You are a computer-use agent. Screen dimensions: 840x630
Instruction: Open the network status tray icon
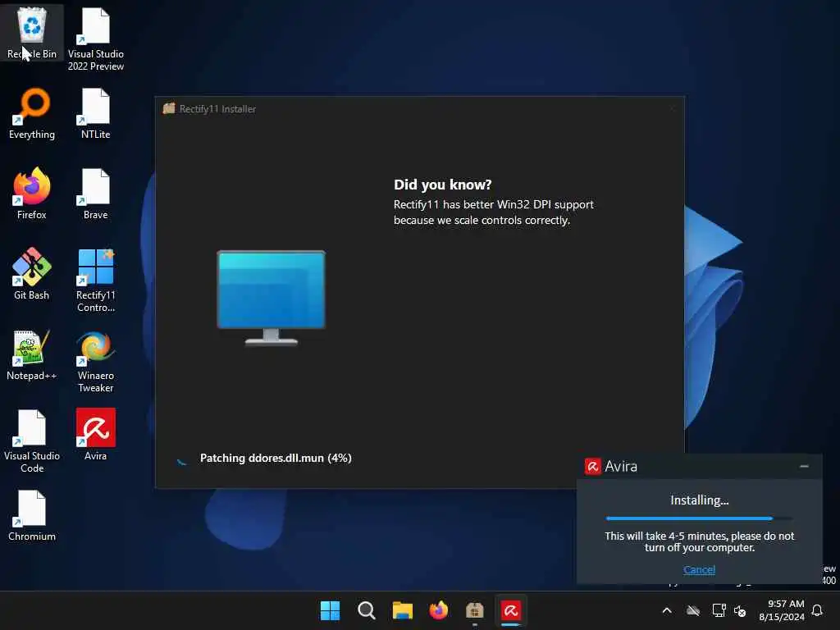[x=719, y=610]
